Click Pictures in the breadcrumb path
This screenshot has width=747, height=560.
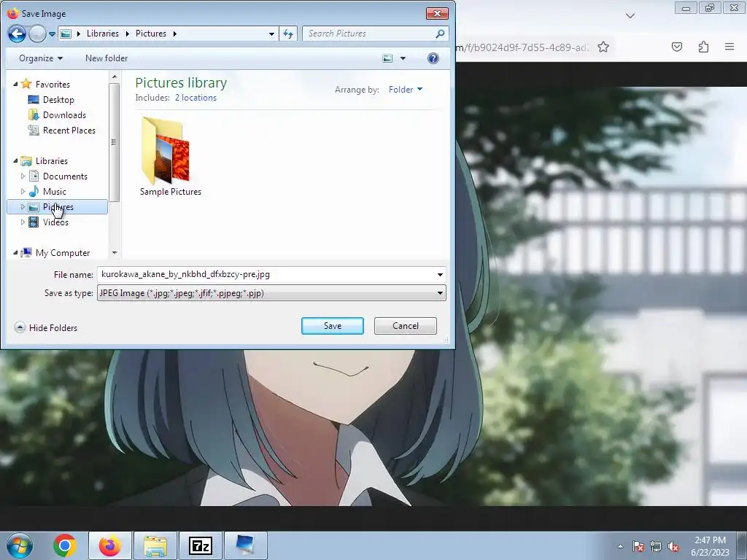(150, 34)
